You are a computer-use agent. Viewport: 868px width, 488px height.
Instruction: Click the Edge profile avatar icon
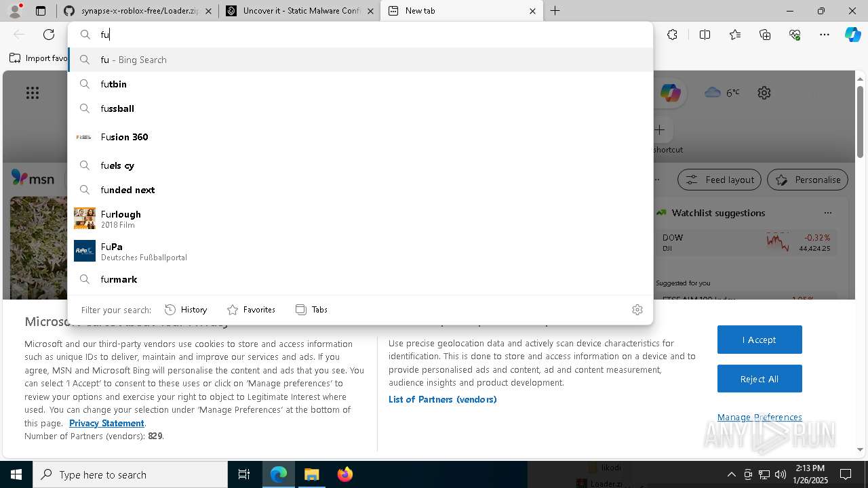tap(15, 11)
